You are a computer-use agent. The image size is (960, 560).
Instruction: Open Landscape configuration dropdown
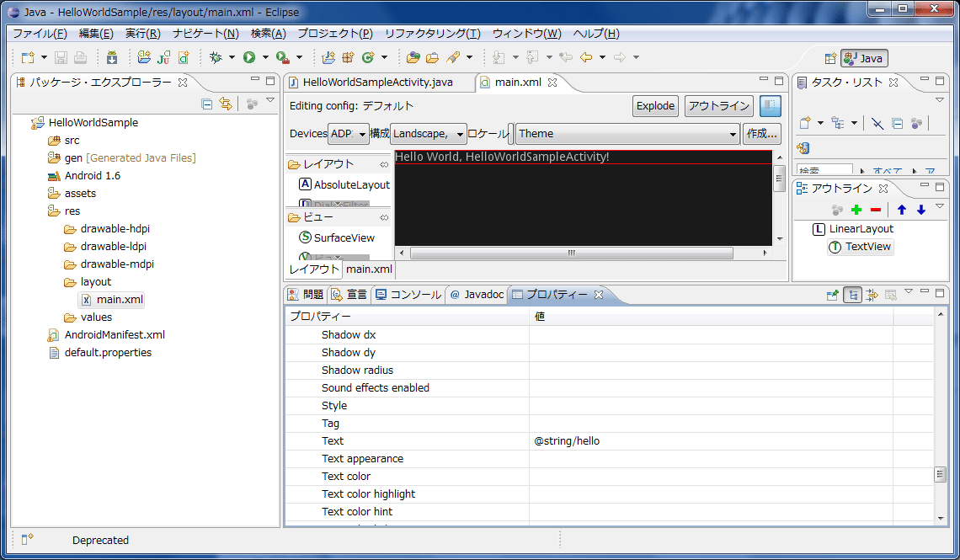point(429,133)
